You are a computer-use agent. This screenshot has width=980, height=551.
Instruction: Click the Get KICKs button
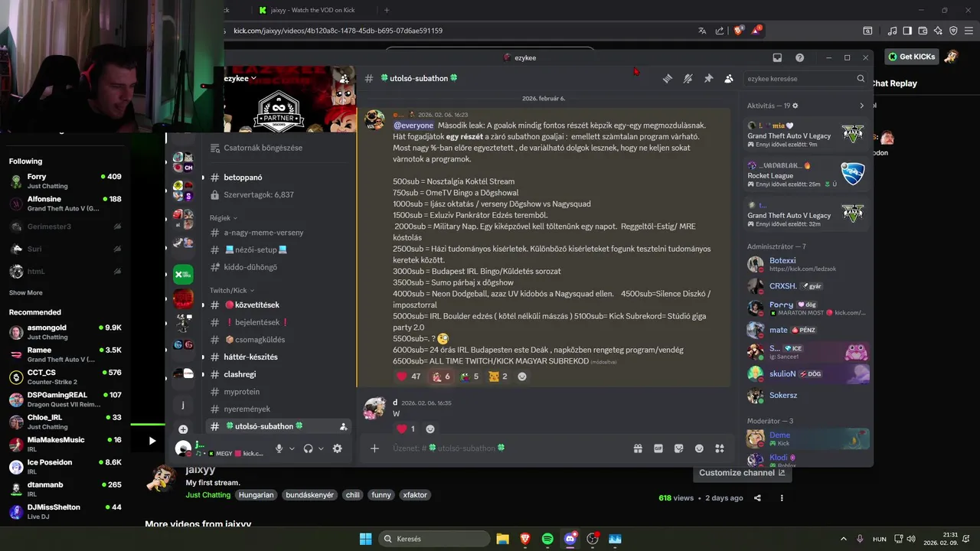[x=912, y=57]
